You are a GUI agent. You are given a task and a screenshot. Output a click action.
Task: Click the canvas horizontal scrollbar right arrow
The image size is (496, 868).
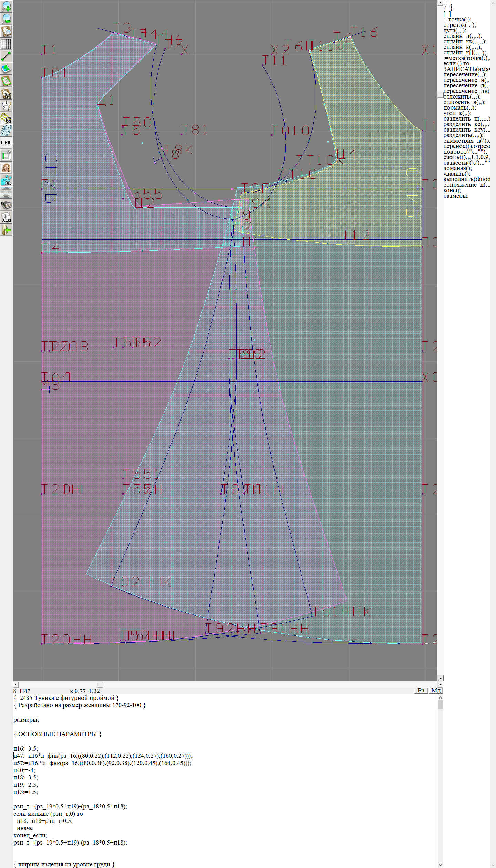(440, 684)
